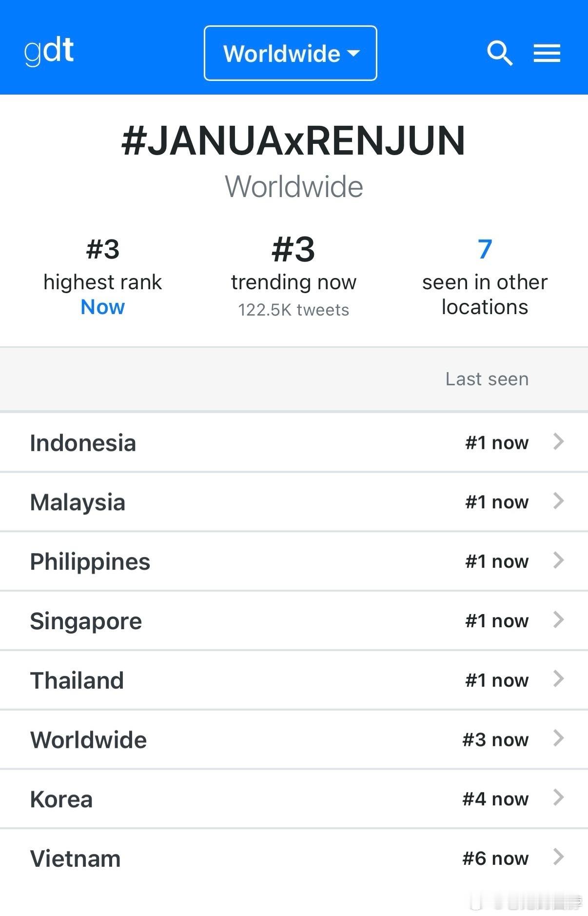
Task: Click the Thailand row arrow
Action: tap(559, 679)
